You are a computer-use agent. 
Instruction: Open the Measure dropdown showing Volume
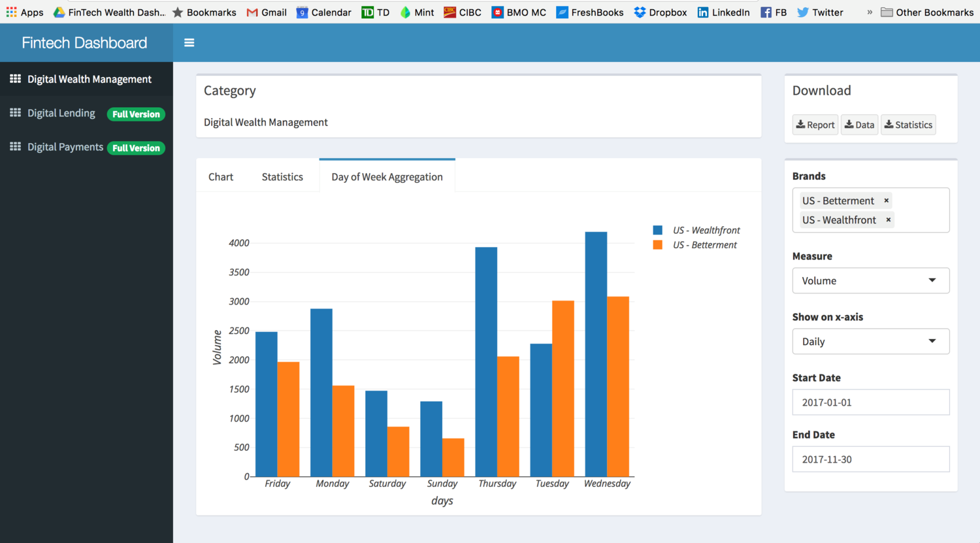871,280
